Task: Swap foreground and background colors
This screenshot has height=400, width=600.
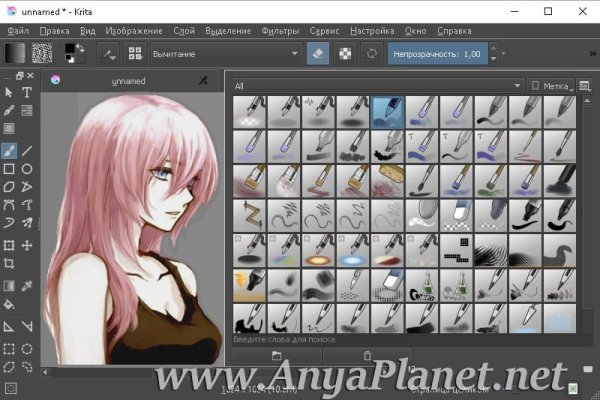Action: [x=80, y=47]
